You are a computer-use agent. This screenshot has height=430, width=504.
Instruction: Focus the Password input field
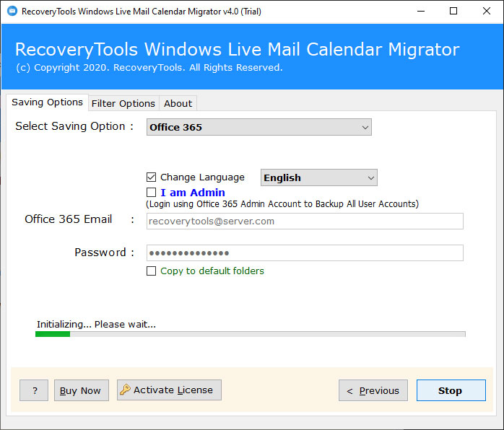(305, 253)
